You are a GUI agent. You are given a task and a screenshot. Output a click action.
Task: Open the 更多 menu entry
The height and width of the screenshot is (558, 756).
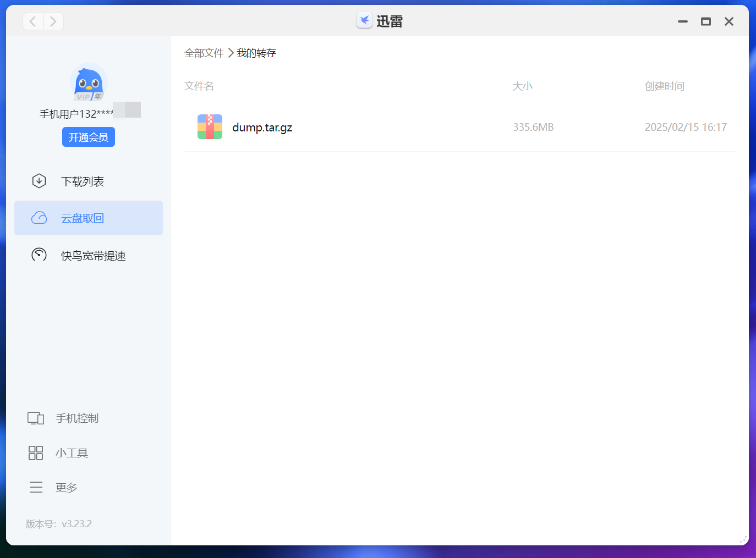coord(67,488)
